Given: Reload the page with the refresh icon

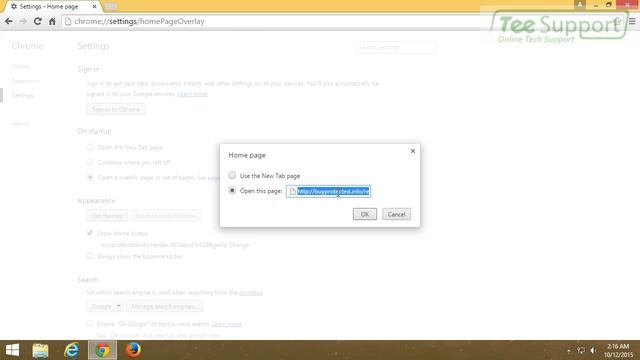Looking at the screenshot, I should [x=38, y=21].
